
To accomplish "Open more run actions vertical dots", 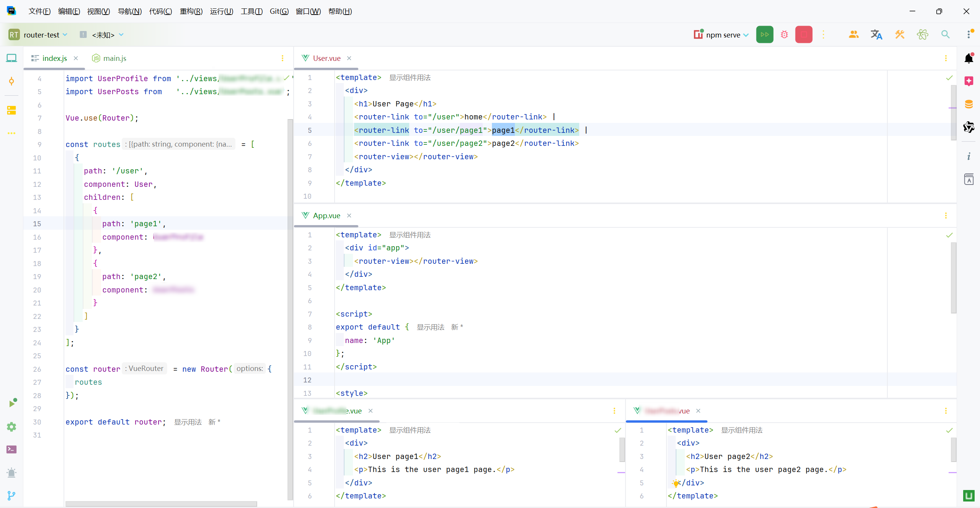I will pyautogui.click(x=823, y=34).
